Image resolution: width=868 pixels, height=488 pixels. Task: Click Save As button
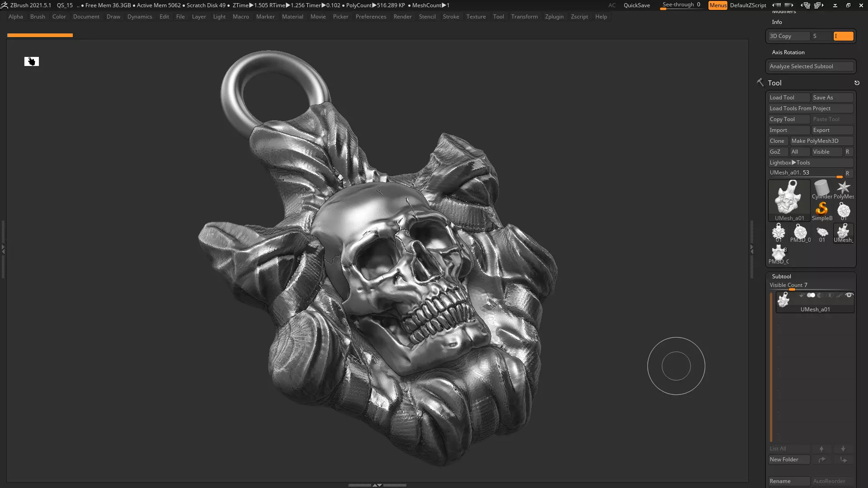tap(832, 98)
